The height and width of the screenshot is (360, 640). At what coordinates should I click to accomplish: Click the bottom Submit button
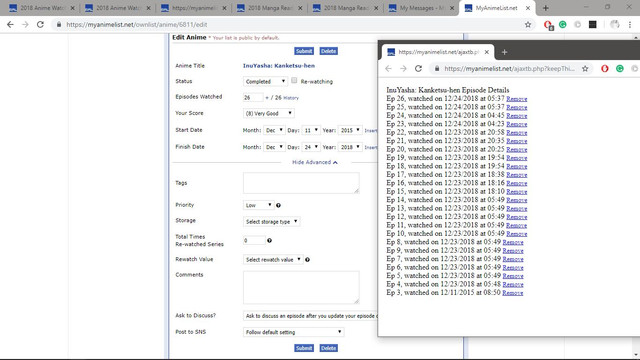click(304, 348)
